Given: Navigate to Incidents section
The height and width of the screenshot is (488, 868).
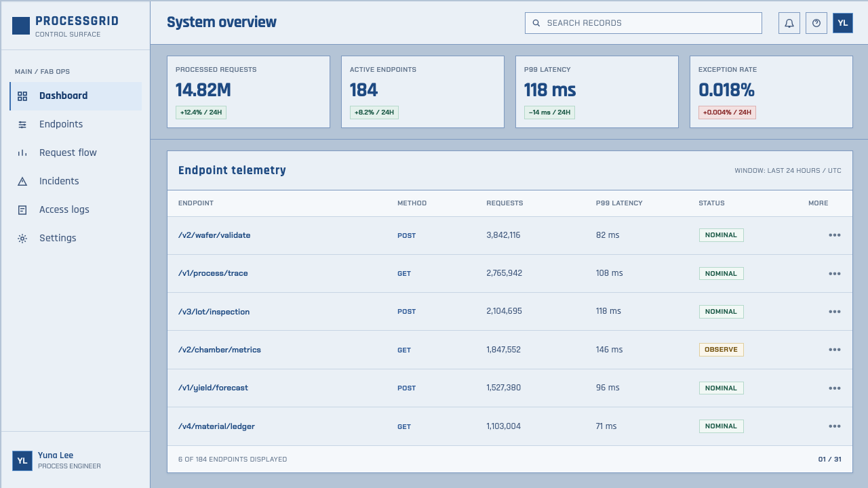Looking at the screenshot, I should tap(76, 182).
